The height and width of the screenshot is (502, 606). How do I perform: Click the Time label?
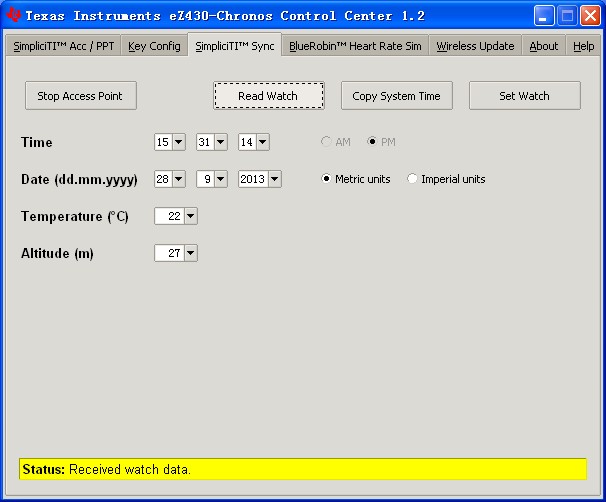[37, 142]
